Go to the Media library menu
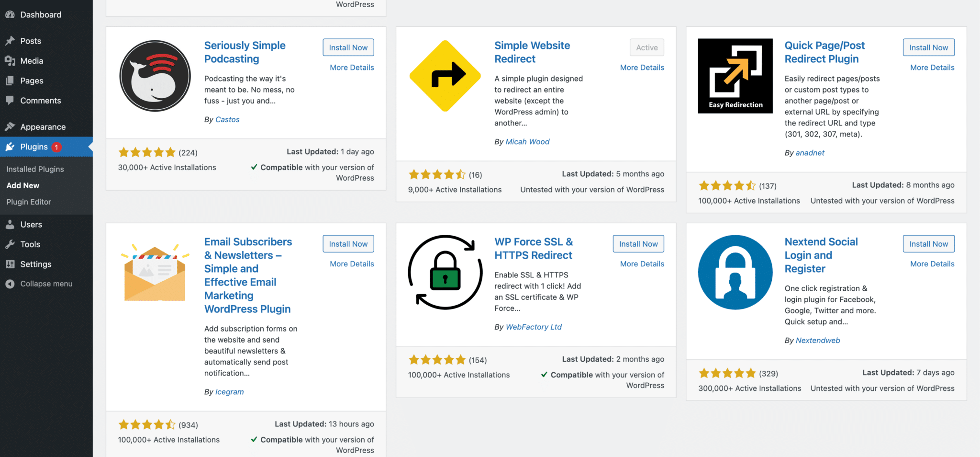 (32, 61)
